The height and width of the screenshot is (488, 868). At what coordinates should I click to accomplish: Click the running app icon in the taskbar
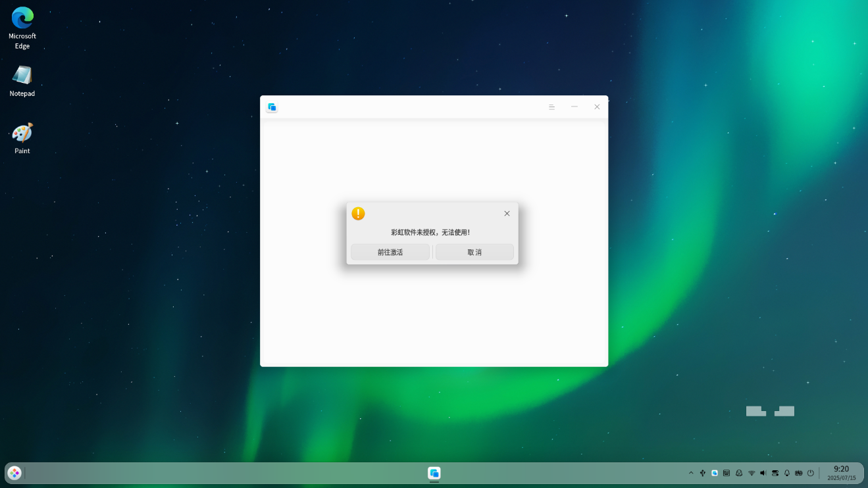pyautogui.click(x=434, y=473)
